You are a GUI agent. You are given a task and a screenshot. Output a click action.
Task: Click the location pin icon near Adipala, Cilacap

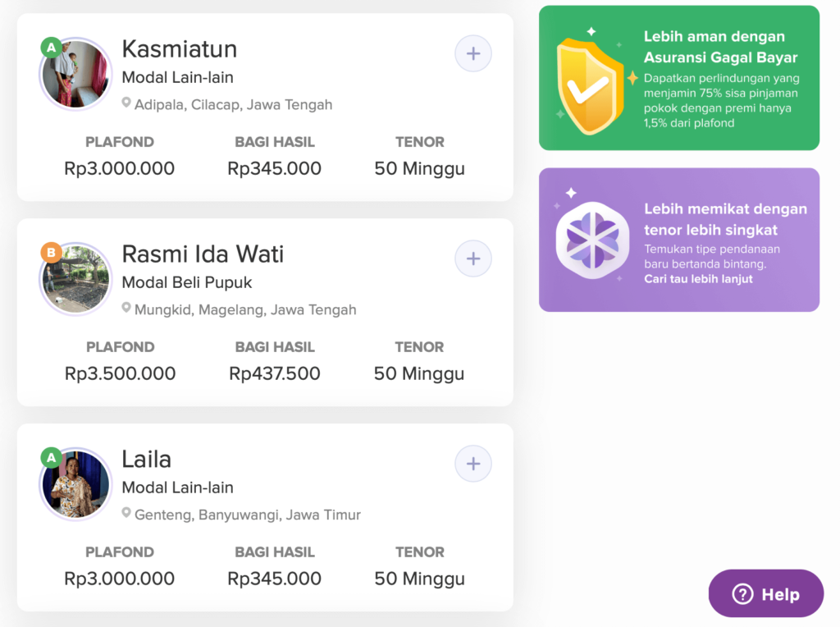point(126,104)
